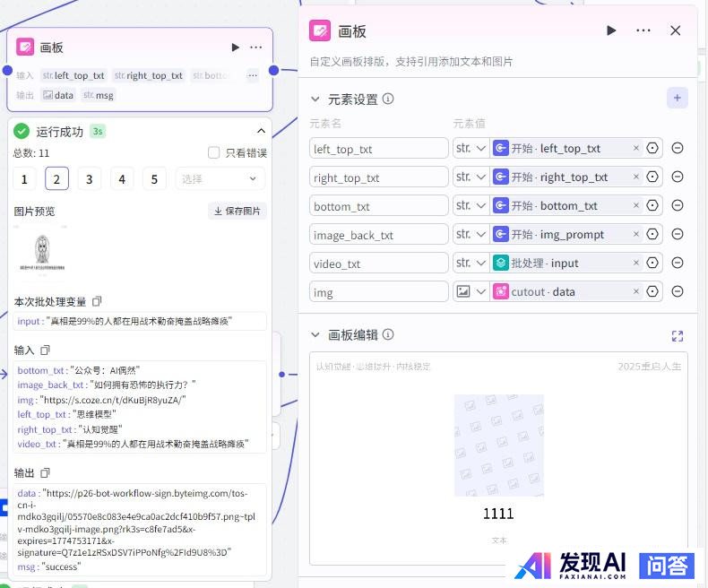Open the right panel more options menu

click(643, 30)
